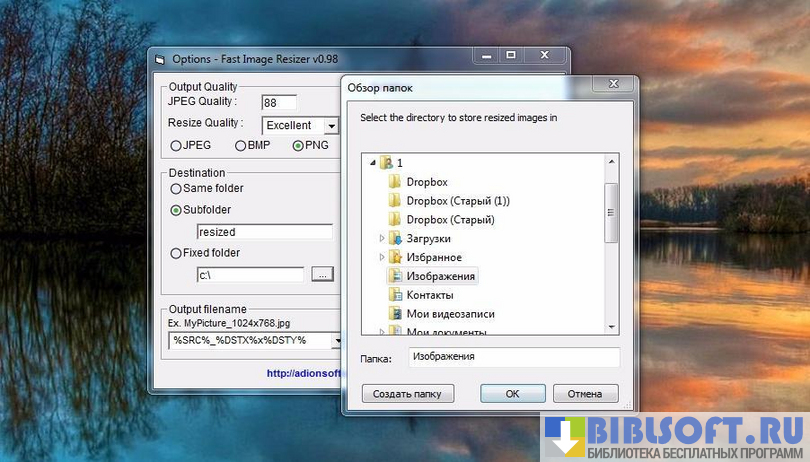Viewport: 810px width, 462px height.
Task: Click the Загрузки folder icon
Action: click(395, 239)
